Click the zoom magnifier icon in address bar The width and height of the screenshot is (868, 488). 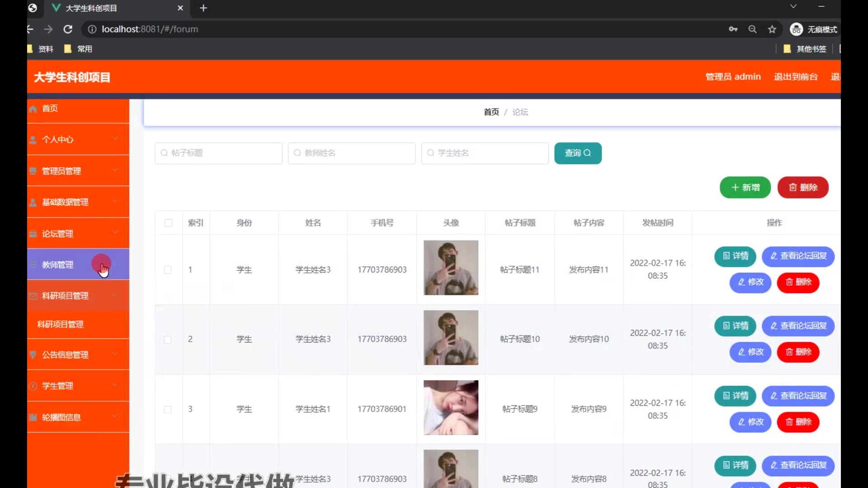tap(752, 29)
